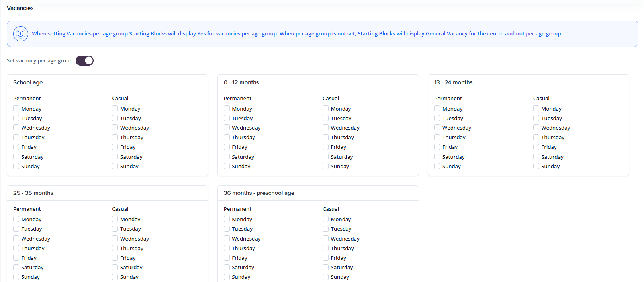Check 13 - 24 months Casual Wednesday
Image resolution: width=644 pixels, height=282 pixels.
(x=536, y=128)
